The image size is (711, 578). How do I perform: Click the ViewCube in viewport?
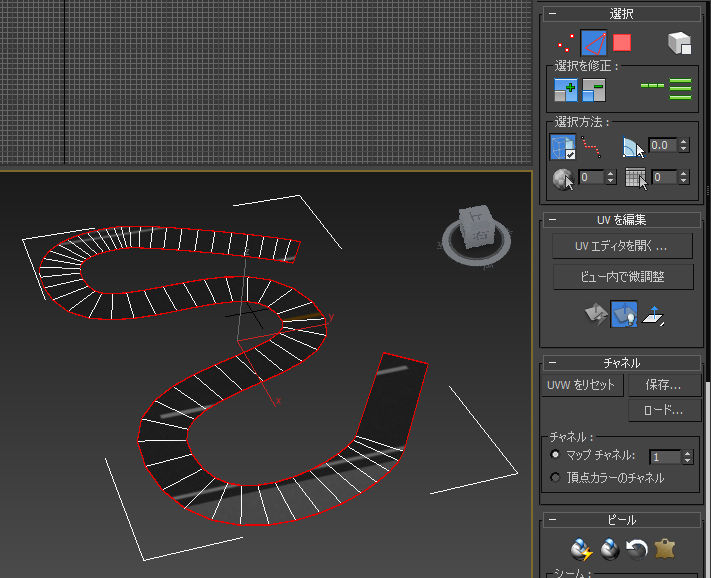(x=476, y=226)
